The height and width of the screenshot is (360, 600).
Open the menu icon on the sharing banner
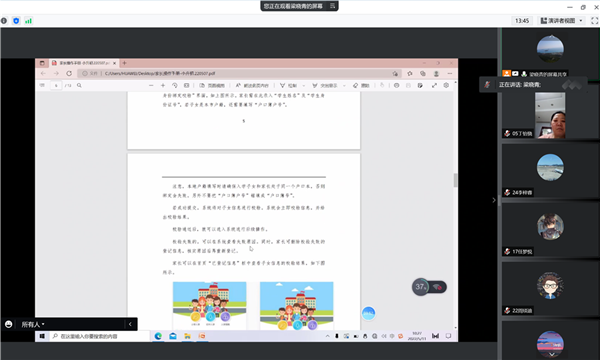pyautogui.click(x=333, y=6)
